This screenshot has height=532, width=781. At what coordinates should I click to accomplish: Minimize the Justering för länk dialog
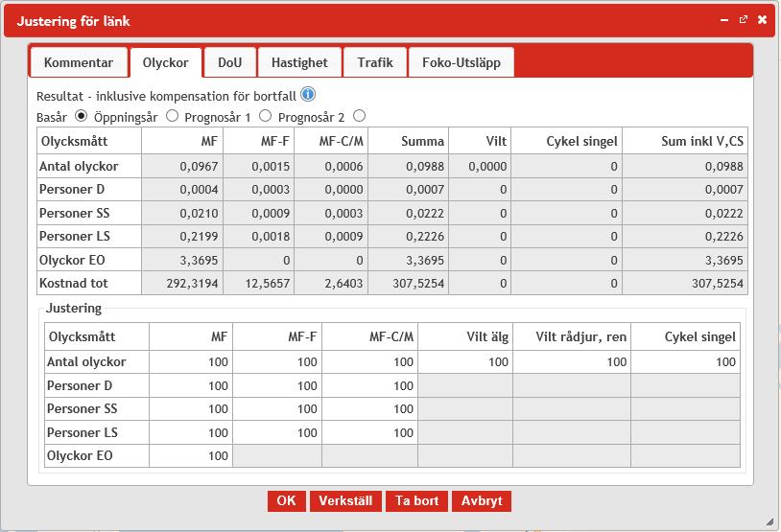tap(724, 20)
